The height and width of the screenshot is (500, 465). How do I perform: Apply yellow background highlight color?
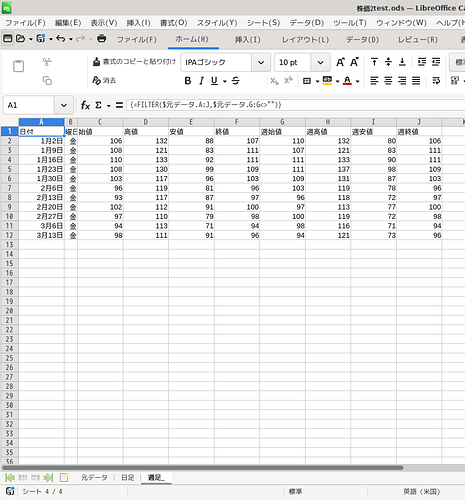(x=327, y=81)
